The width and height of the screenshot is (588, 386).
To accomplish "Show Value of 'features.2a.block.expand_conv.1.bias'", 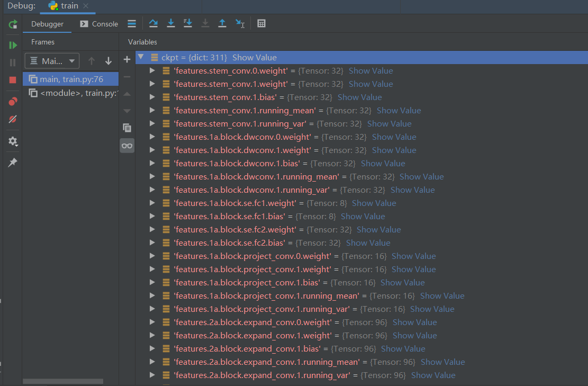I will pos(403,349).
